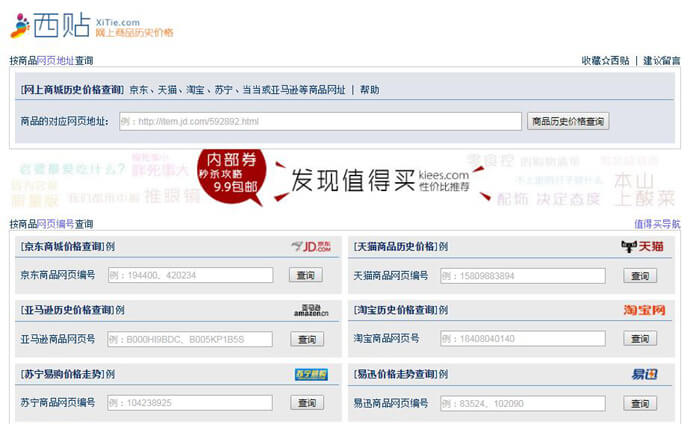Open the 建议留言 link
This screenshot has height=424, width=690.
click(661, 61)
